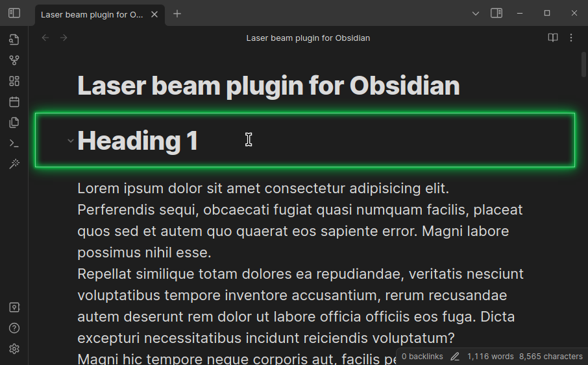This screenshot has width=588, height=365.
Task: Open the help icon
Action: 14,328
